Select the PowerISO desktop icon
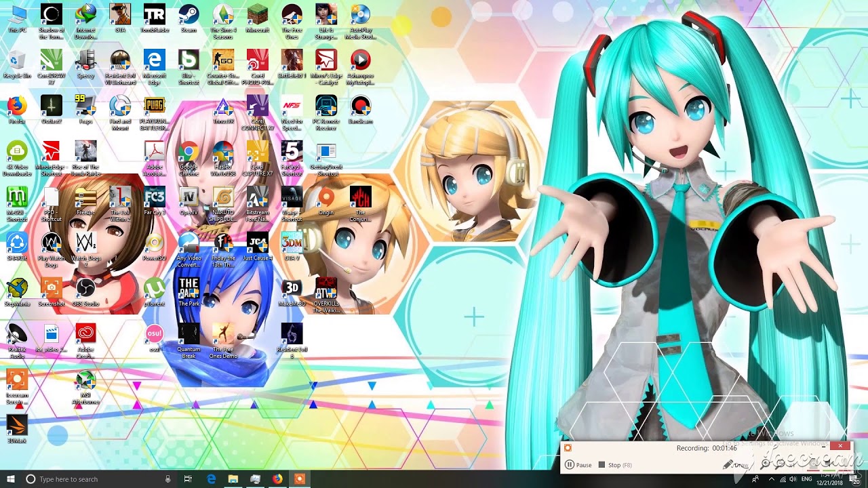Screen dimensions: 868x488 tap(154, 247)
